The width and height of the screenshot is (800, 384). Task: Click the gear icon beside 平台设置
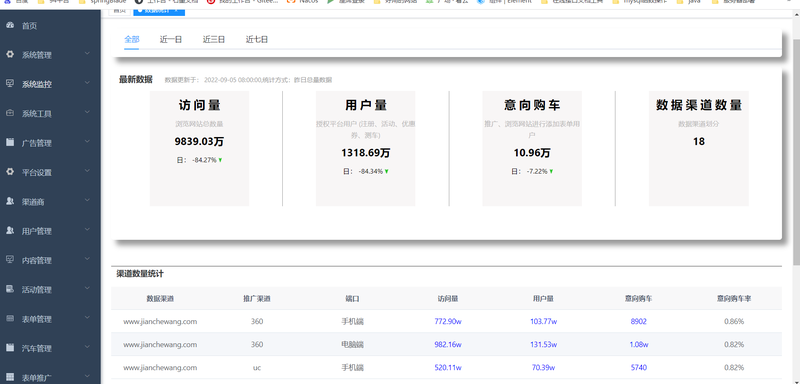10,171
